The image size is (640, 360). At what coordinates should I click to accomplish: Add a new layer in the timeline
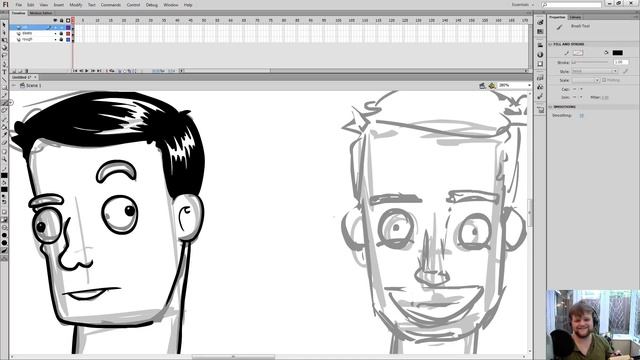pos(13,71)
